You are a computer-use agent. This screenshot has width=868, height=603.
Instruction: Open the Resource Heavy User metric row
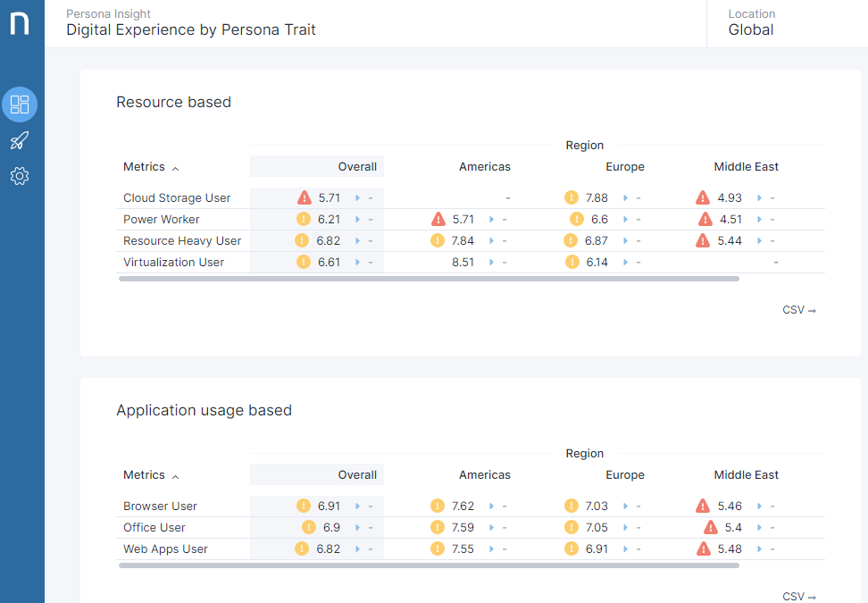182,241
